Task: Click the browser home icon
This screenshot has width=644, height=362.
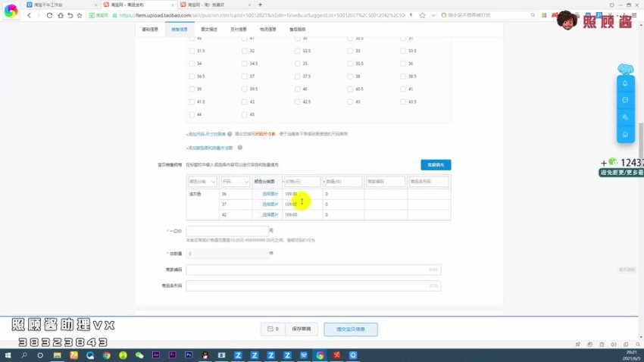Action: pos(61,15)
